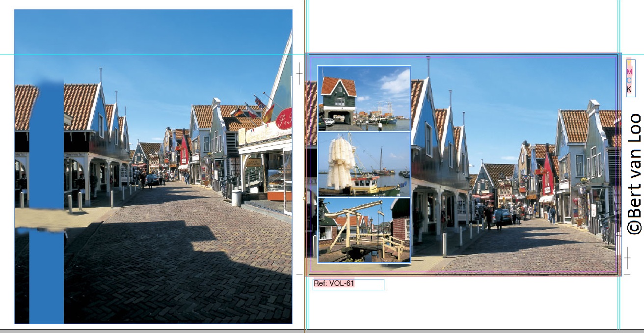This screenshot has width=644, height=333.
Task: Click the shop sign with red circle
Action: [283, 119]
